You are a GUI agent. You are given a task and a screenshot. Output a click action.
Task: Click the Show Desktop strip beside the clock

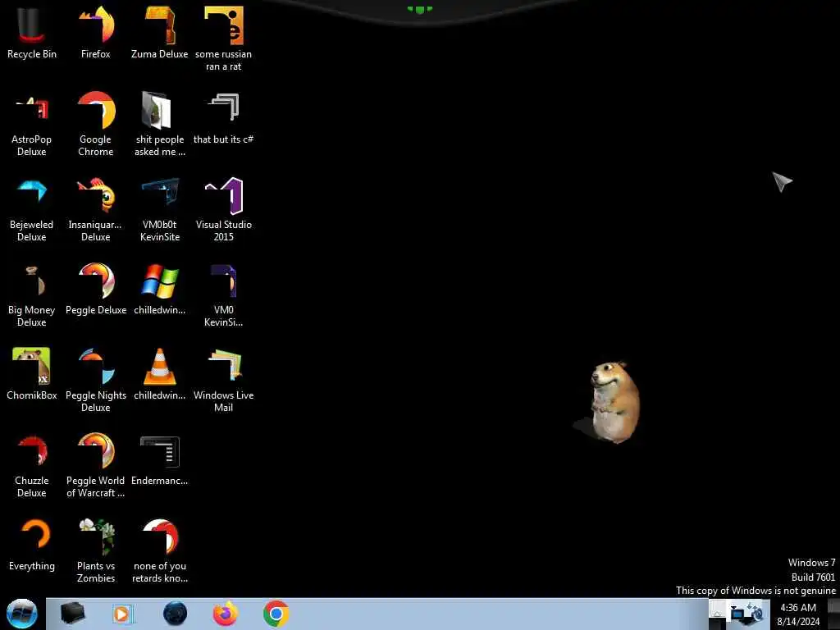[x=834, y=614]
